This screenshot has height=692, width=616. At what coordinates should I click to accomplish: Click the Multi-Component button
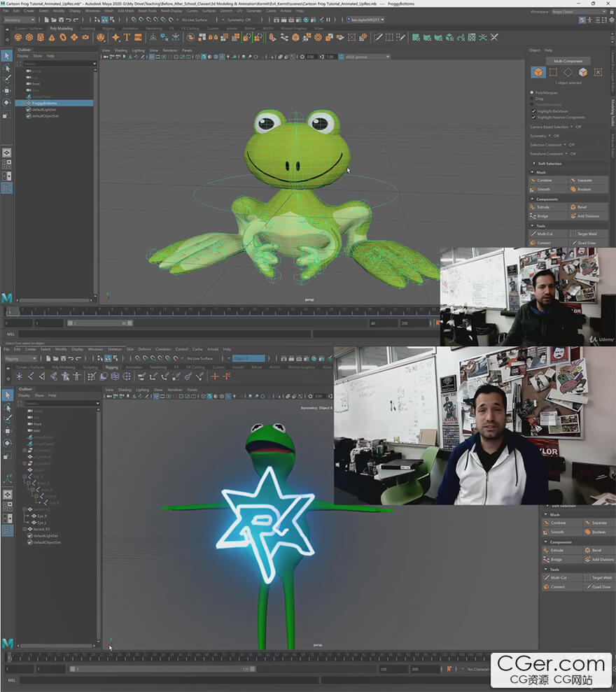pyautogui.click(x=568, y=61)
